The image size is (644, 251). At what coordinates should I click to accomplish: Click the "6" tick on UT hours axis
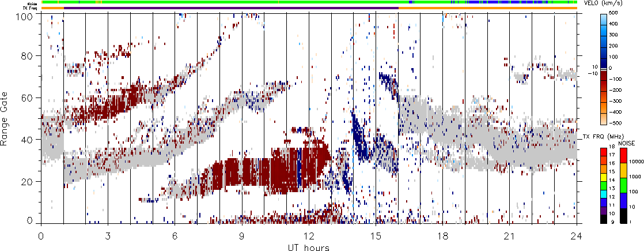click(175, 235)
